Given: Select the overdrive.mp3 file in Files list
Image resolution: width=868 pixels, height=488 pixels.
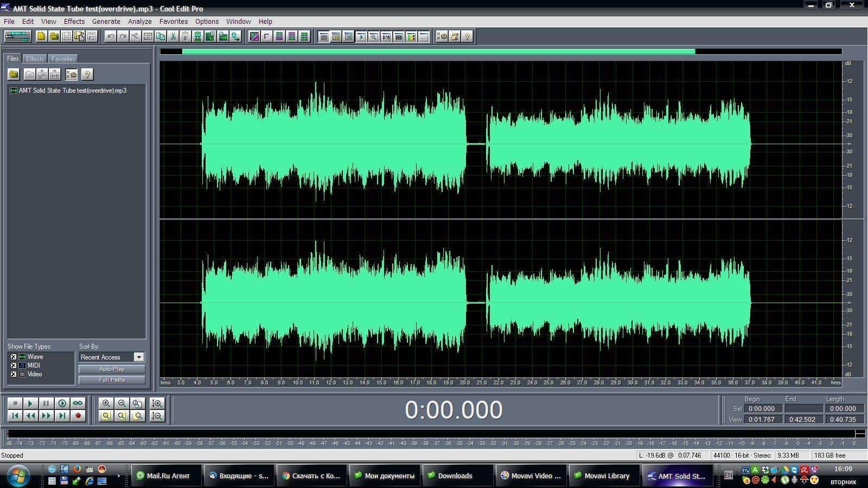Looking at the screenshot, I should coord(72,91).
